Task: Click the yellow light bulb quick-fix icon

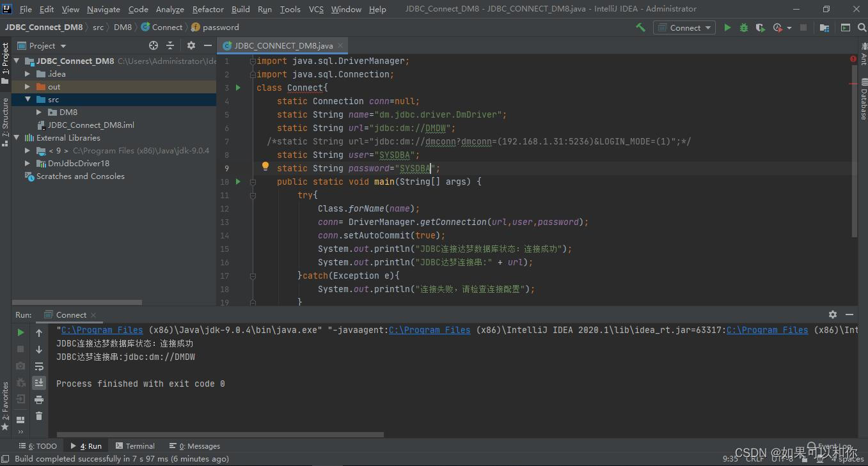Action: [265, 167]
